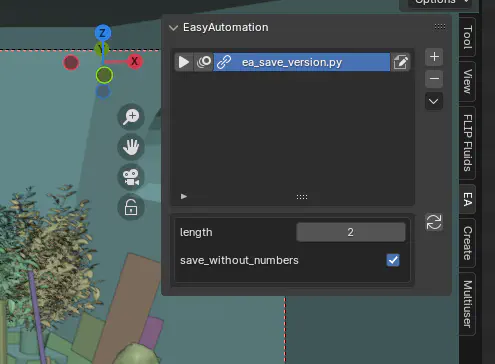The height and width of the screenshot is (364, 495).
Task: Switch to the Tool sidebar tab
Action: point(467,37)
